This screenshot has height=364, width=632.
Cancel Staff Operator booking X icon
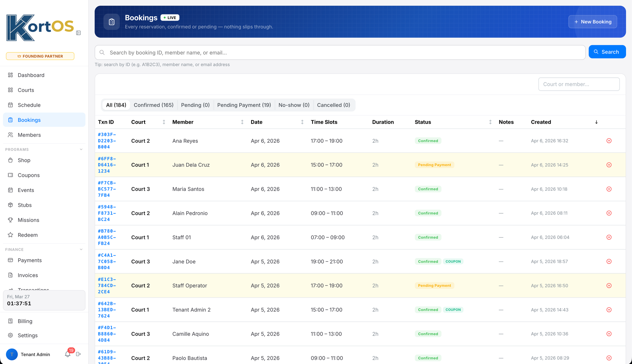point(609,286)
